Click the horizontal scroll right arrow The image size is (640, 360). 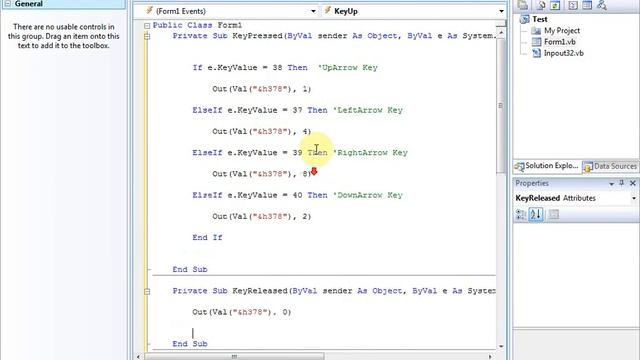(x=491, y=356)
